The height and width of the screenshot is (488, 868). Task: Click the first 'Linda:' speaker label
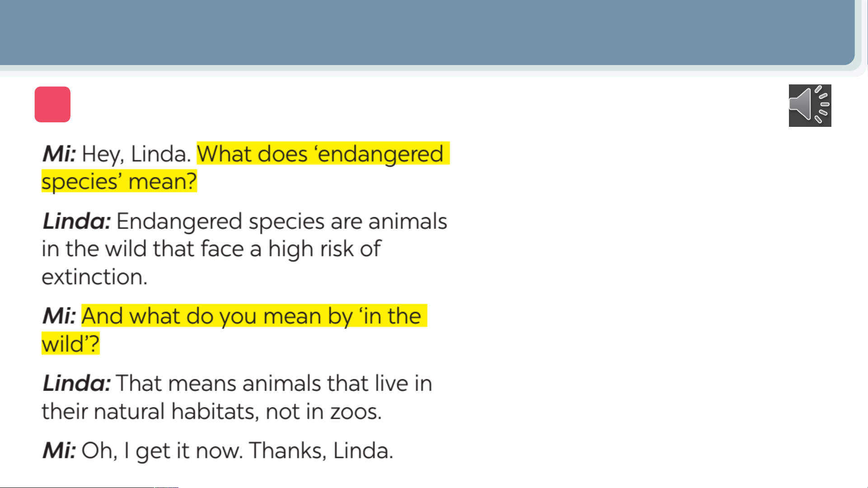[x=76, y=221]
